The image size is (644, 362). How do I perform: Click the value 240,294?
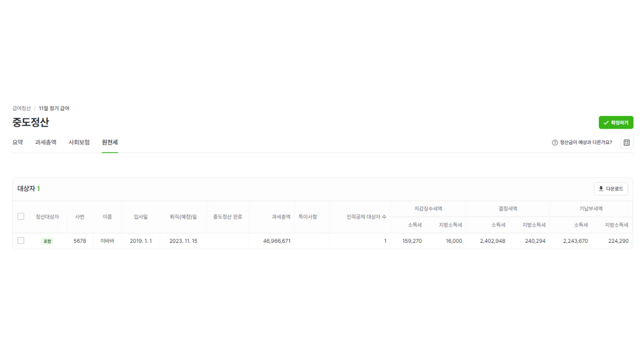(x=535, y=241)
